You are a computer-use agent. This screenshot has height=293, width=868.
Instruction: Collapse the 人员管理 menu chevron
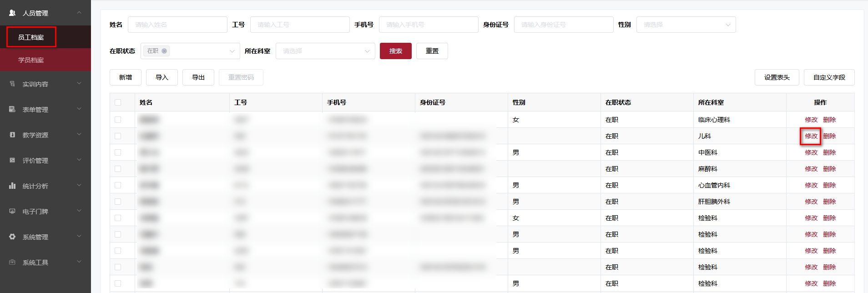pos(79,13)
